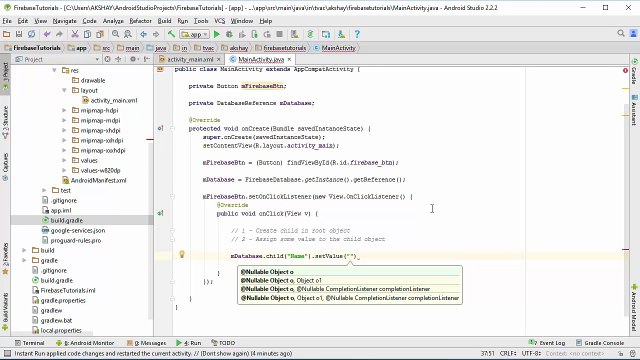
Task: Select '@Nullable Object o, Object o1' parameter hint
Action: [x=350, y=281]
